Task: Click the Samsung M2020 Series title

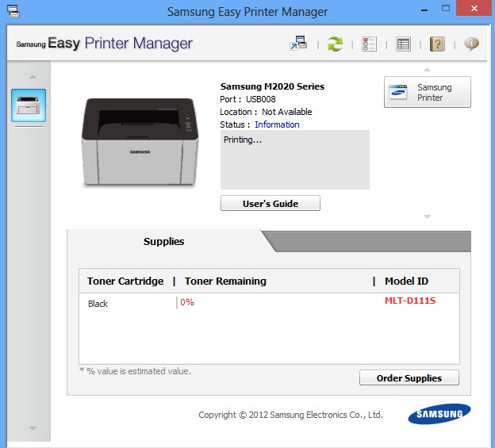Action: (272, 86)
